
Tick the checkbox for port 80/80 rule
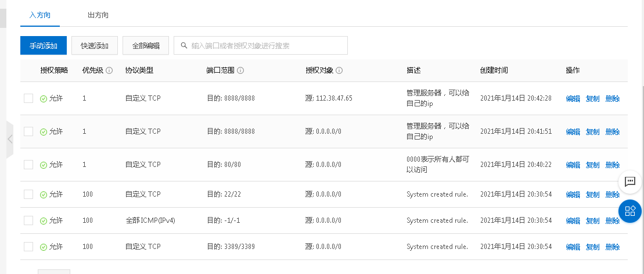click(x=28, y=165)
